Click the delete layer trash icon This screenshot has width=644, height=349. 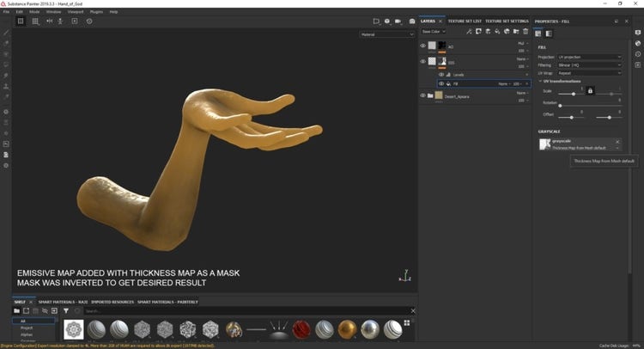click(525, 32)
